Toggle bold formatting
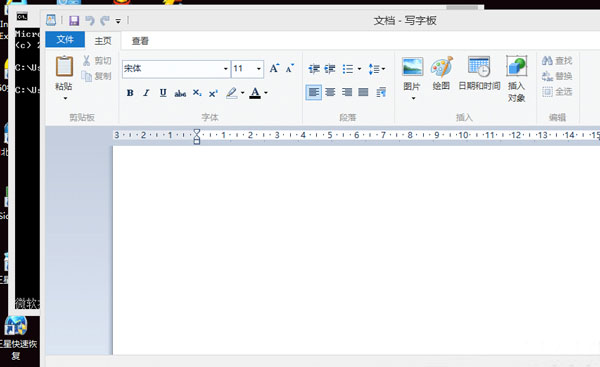This screenshot has width=600, height=367. [130, 93]
